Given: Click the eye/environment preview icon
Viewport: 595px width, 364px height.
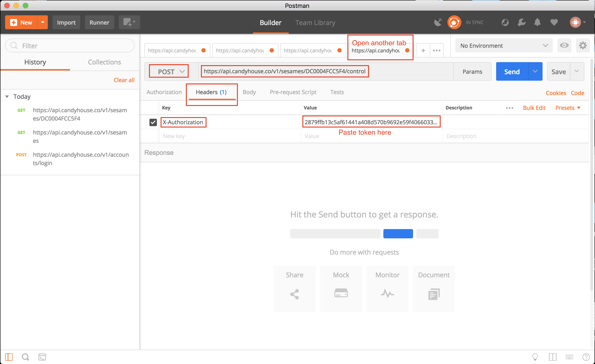Looking at the screenshot, I should (564, 45).
